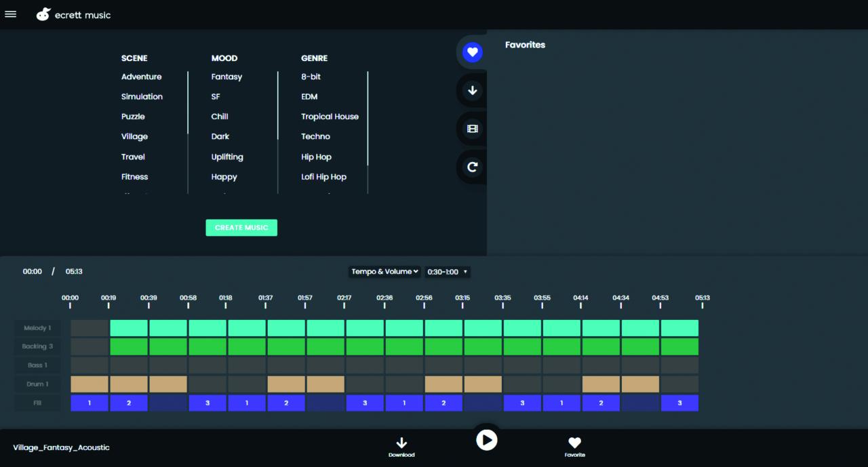The height and width of the screenshot is (467, 868).
Task: Toggle the empty Fill block at 00:39
Action: coord(168,403)
